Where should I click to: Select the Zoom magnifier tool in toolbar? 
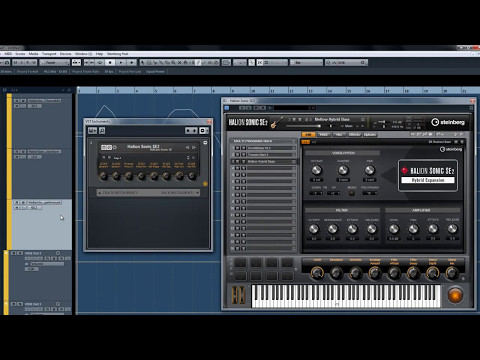point(173,62)
